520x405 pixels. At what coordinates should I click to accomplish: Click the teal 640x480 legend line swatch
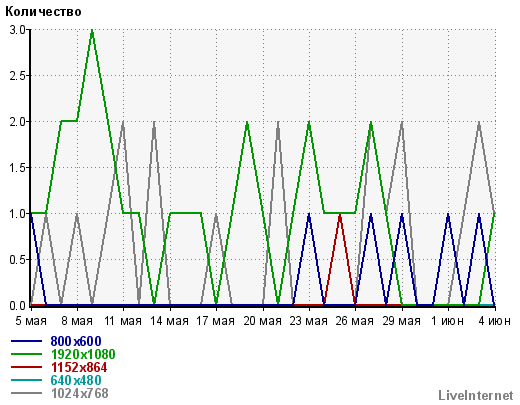click(x=26, y=380)
